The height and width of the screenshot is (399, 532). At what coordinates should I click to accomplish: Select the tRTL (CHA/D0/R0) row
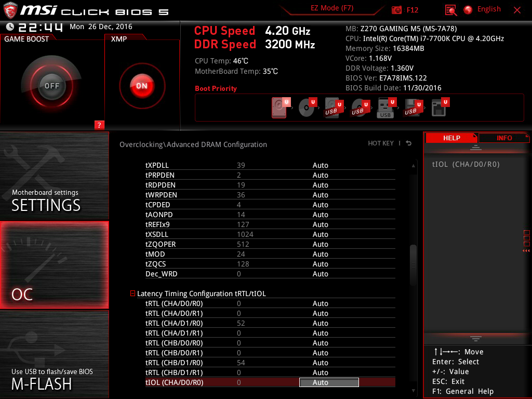(x=270, y=303)
